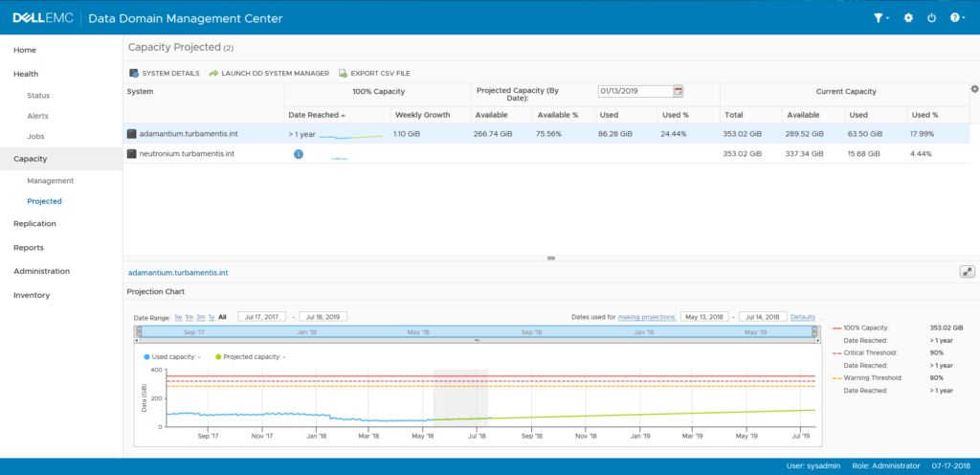Sort by Date Reached column
The width and height of the screenshot is (980, 475).
[313, 115]
